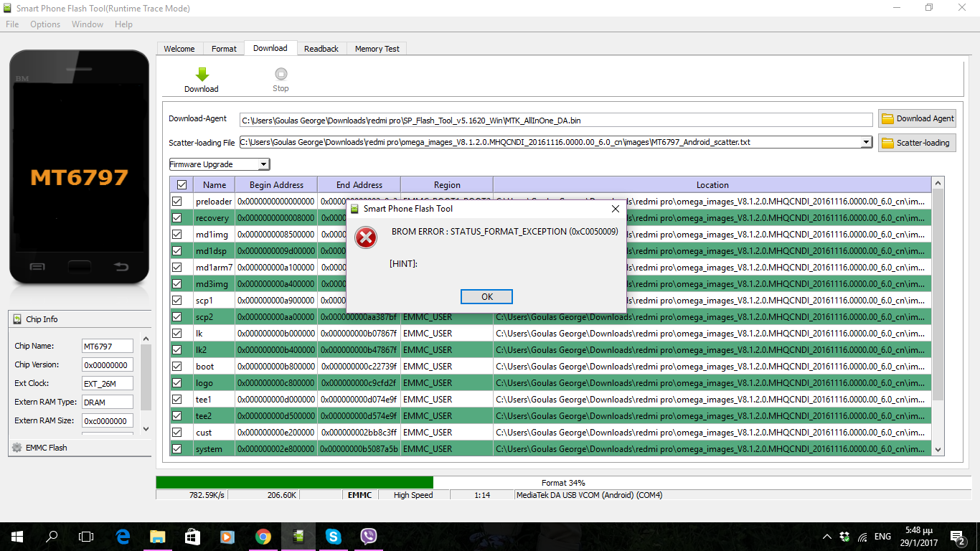
Task: Uncheck the recovery partition checkbox
Action: [x=177, y=218]
